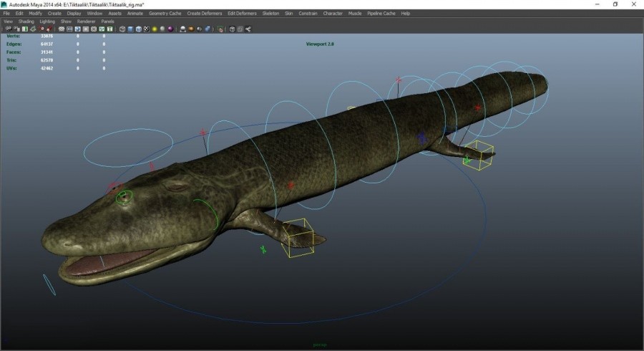Open the Lighting panel menu

click(47, 21)
